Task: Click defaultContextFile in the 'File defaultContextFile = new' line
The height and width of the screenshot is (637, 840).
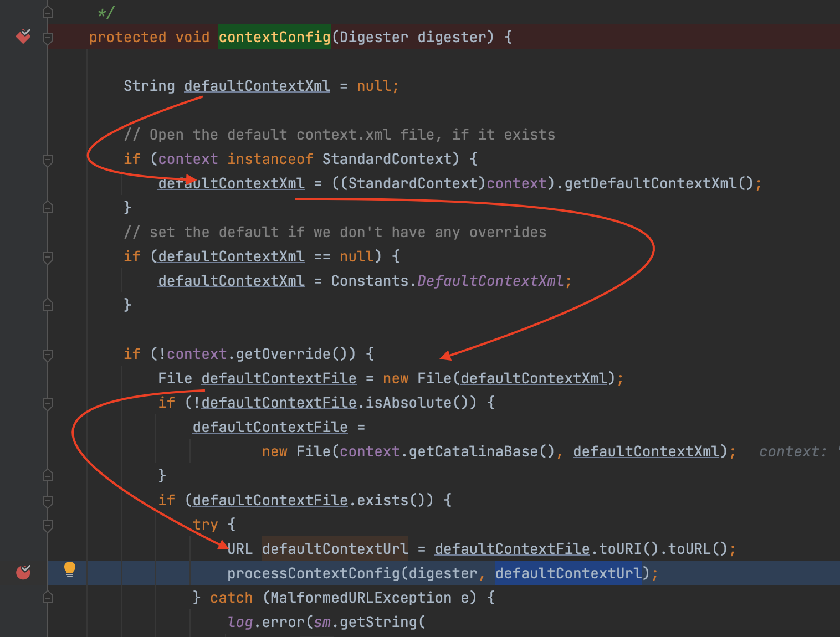Action: 279,378
